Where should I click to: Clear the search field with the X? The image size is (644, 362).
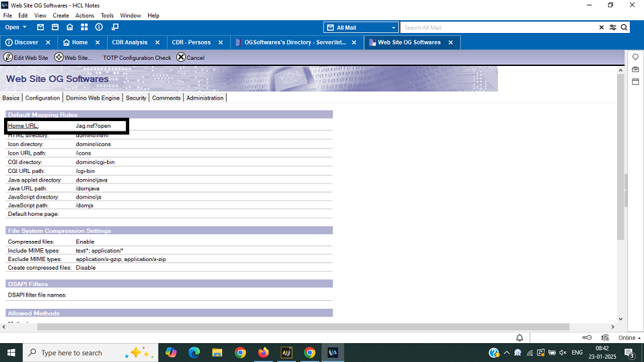coord(602,28)
